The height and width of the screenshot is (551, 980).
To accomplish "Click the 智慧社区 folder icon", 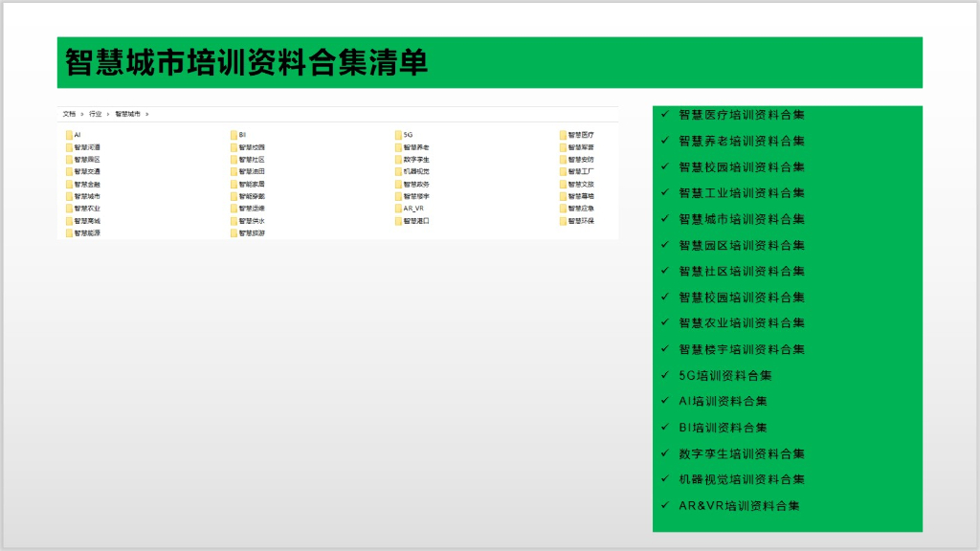I will pyautogui.click(x=234, y=160).
